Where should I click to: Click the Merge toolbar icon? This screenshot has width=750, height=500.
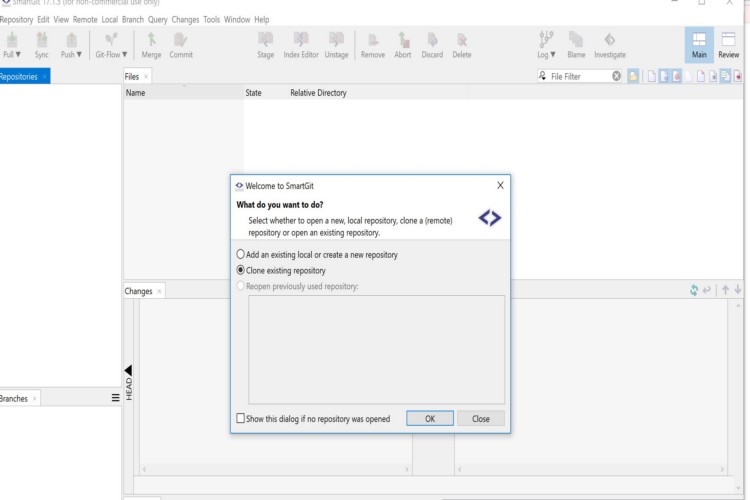pyautogui.click(x=151, y=45)
